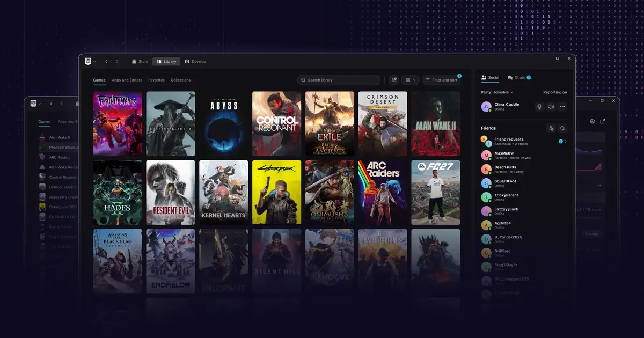Show the Favorites sub-tab
This screenshot has width=644, height=338.
pyautogui.click(x=156, y=80)
